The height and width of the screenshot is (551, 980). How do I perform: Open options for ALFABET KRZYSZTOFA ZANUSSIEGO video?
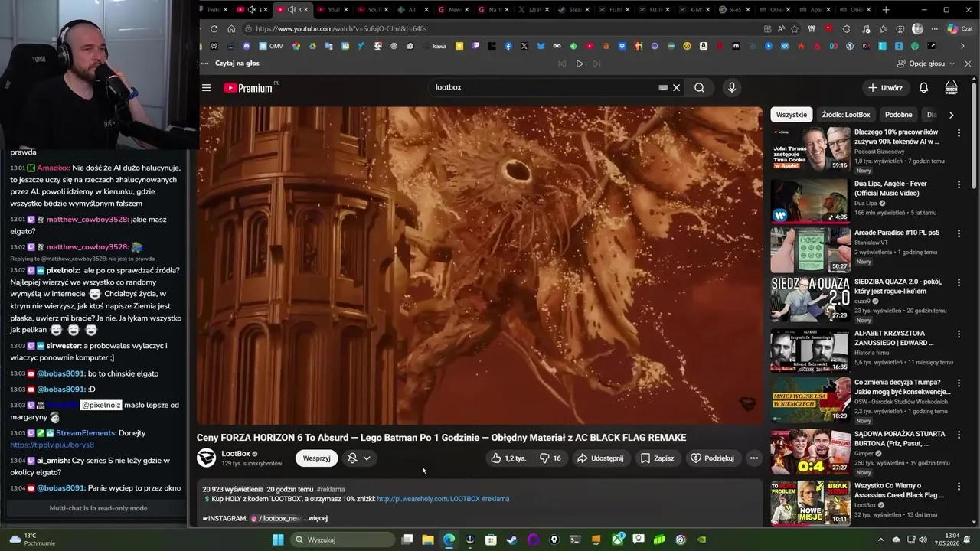[959, 334]
